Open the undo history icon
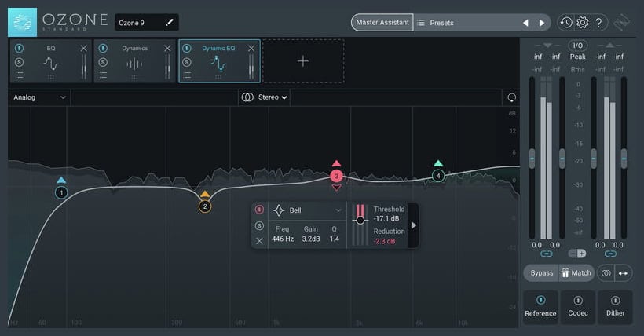This screenshot has width=644, height=336. pyautogui.click(x=566, y=23)
